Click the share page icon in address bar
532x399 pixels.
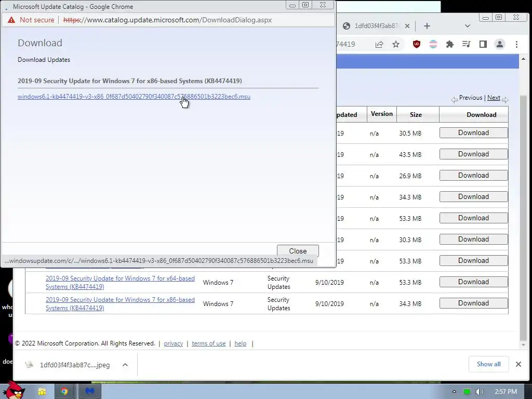(379, 45)
